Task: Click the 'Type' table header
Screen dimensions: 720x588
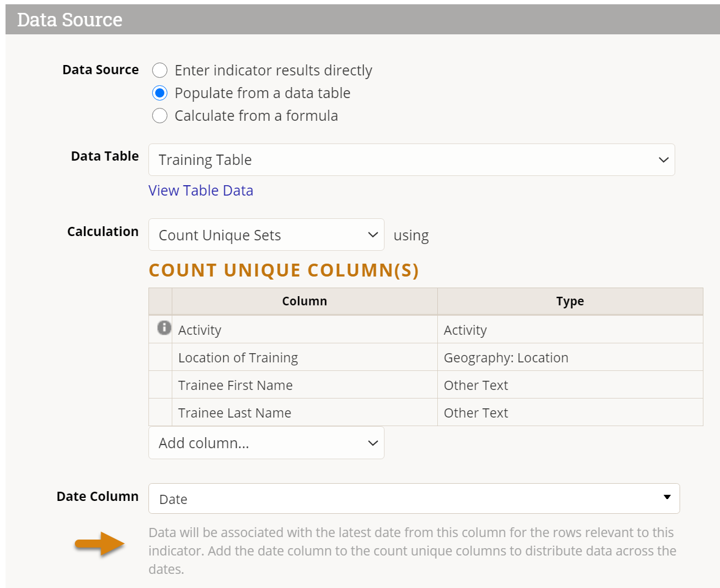Action: click(570, 301)
